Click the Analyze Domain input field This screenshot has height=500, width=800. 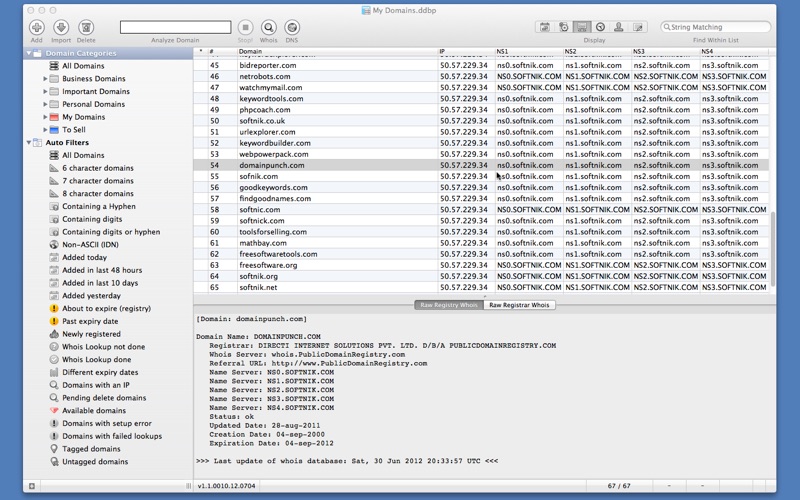176,27
